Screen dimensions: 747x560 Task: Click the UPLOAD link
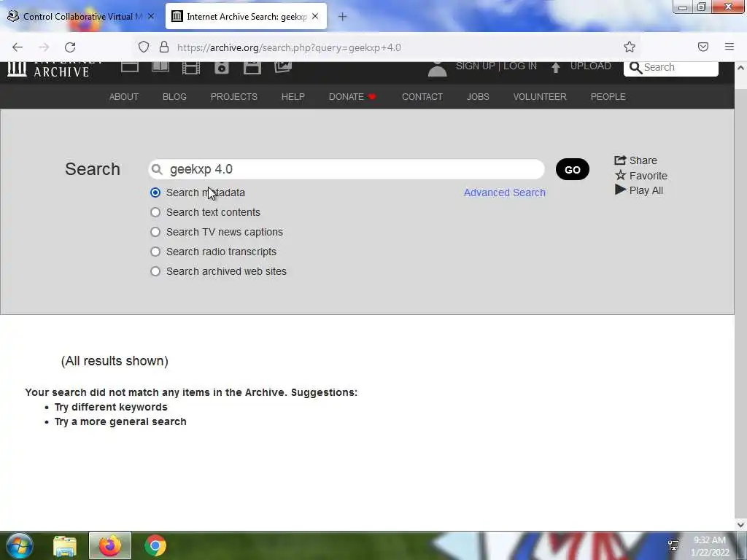point(590,66)
